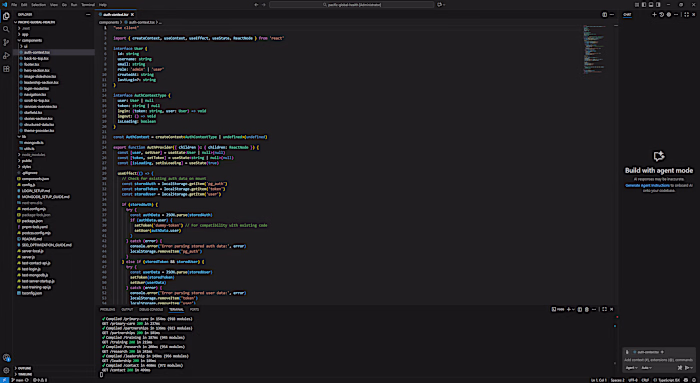Switch to the Debug Console tab
Viewport: 700px width, 383px height.
(151, 309)
